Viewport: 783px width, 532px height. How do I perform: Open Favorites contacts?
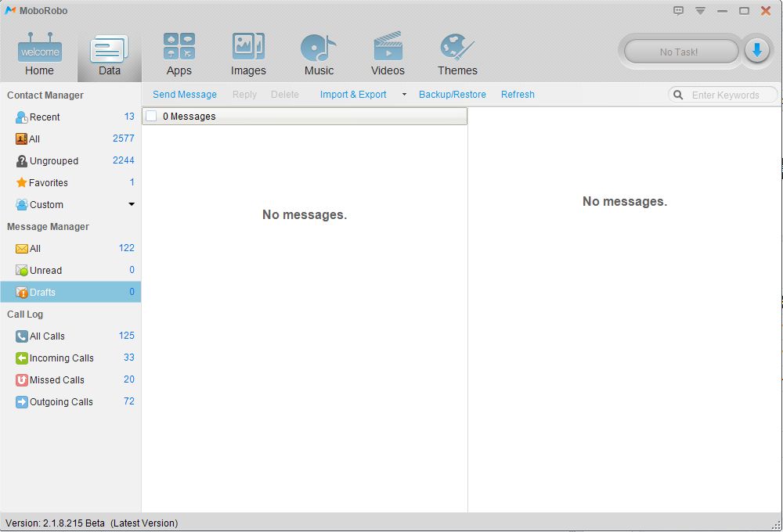pyautogui.click(x=70, y=182)
